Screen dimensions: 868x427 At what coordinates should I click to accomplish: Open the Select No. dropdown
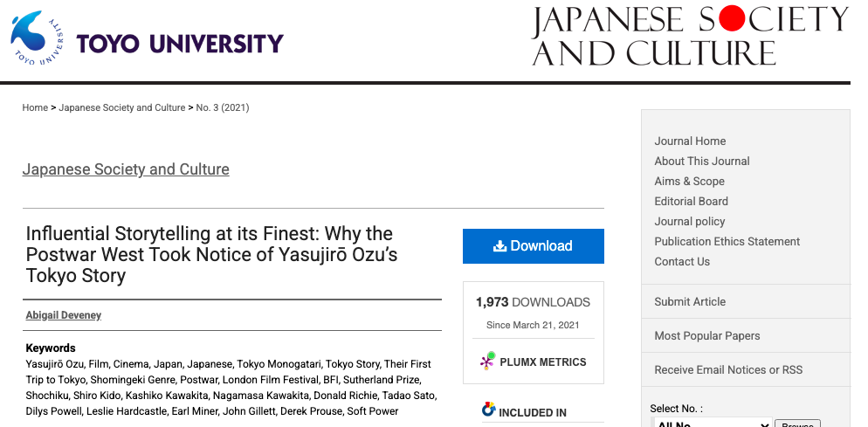tap(712, 424)
